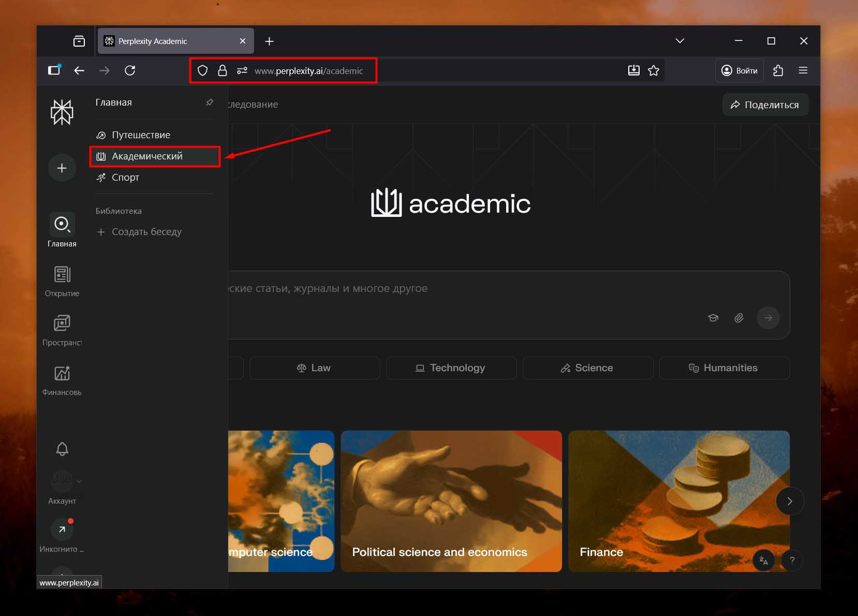Click the Perplexity logo in sidebar
858x616 pixels.
click(x=62, y=112)
